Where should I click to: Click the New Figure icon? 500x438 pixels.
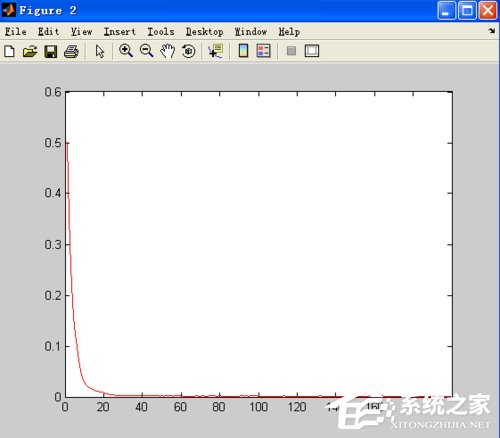point(9,51)
